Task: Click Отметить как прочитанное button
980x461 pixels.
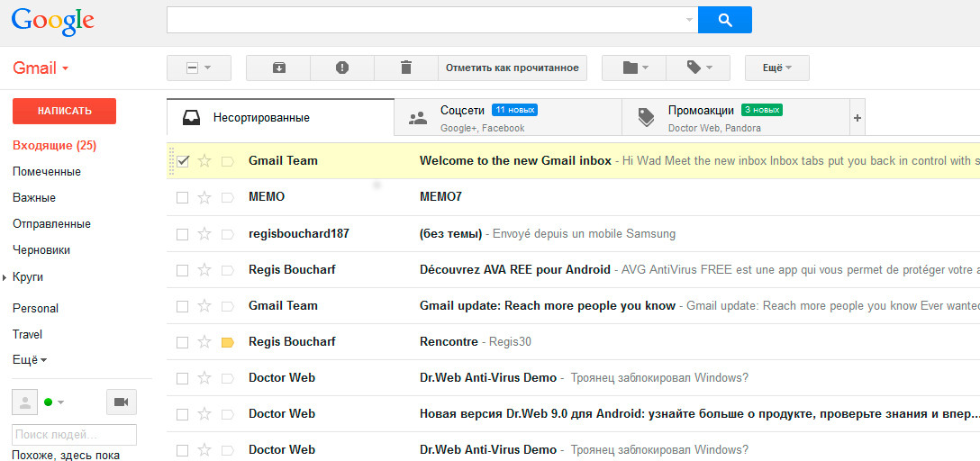Action: [513, 68]
